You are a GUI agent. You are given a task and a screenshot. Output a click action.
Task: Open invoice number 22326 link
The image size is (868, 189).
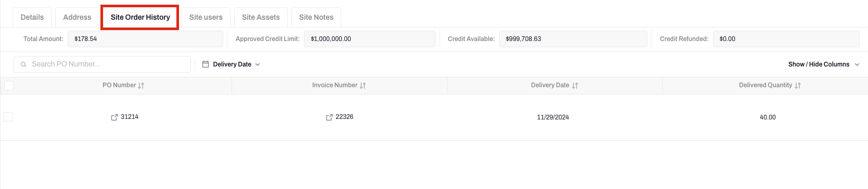[344, 117]
